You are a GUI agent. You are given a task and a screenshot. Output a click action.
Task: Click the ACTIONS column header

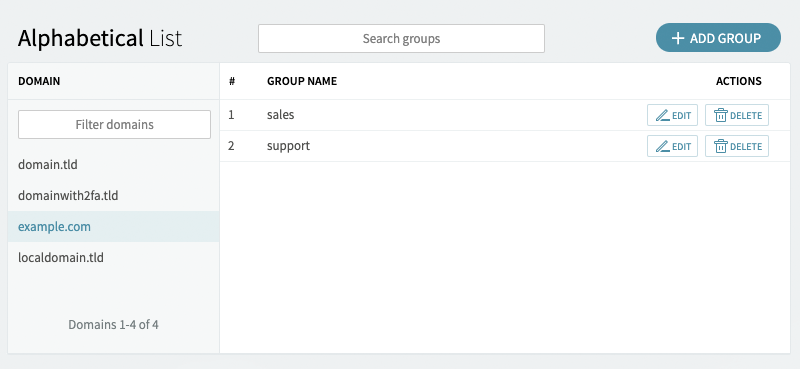pyautogui.click(x=739, y=81)
